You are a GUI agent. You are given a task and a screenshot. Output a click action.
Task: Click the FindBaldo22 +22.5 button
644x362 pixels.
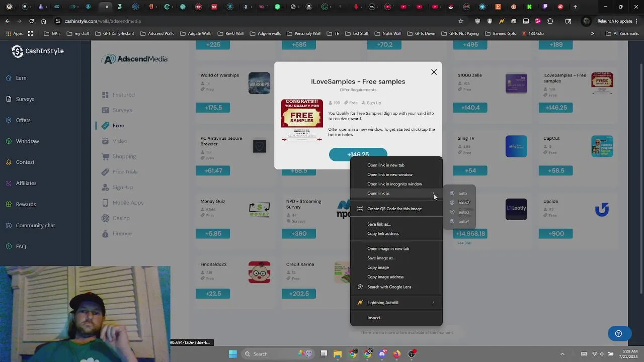point(213,294)
